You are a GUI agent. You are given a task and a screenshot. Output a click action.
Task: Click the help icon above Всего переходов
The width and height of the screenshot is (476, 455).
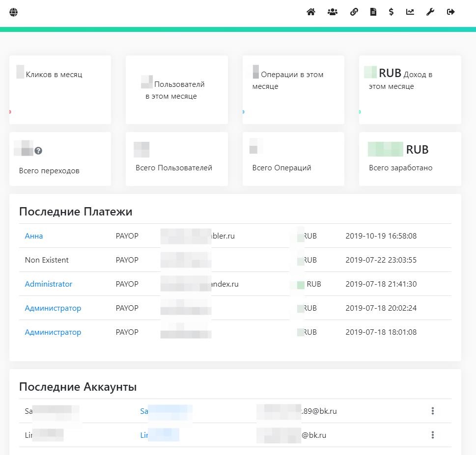pyautogui.click(x=38, y=151)
